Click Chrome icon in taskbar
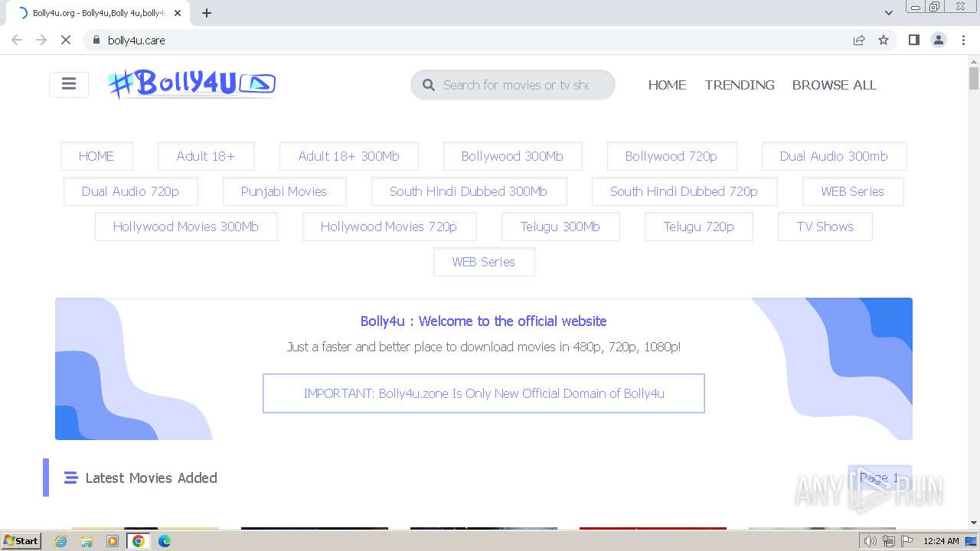 pos(139,541)
